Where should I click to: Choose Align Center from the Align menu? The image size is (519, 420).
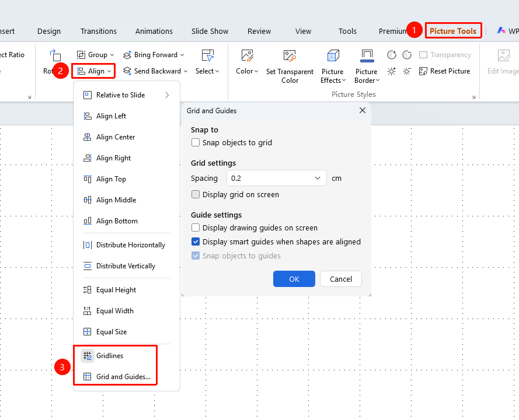point(127,137)
